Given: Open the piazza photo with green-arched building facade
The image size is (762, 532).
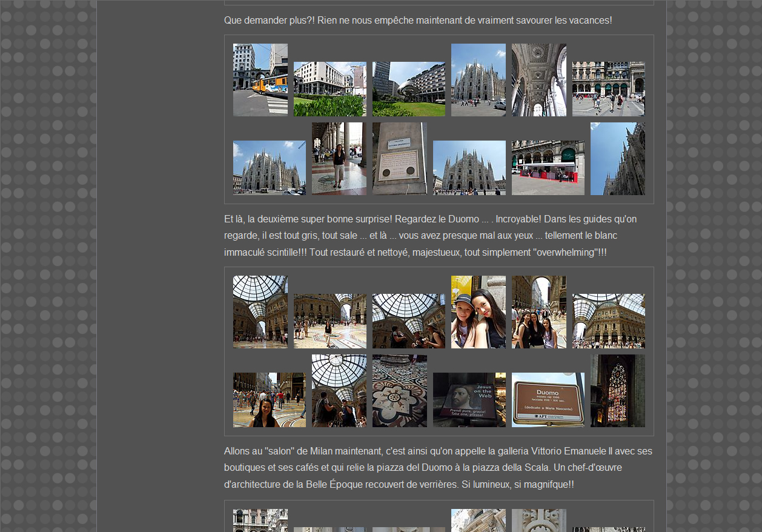Looking at the screenshot, I should (x=608, y=88).
